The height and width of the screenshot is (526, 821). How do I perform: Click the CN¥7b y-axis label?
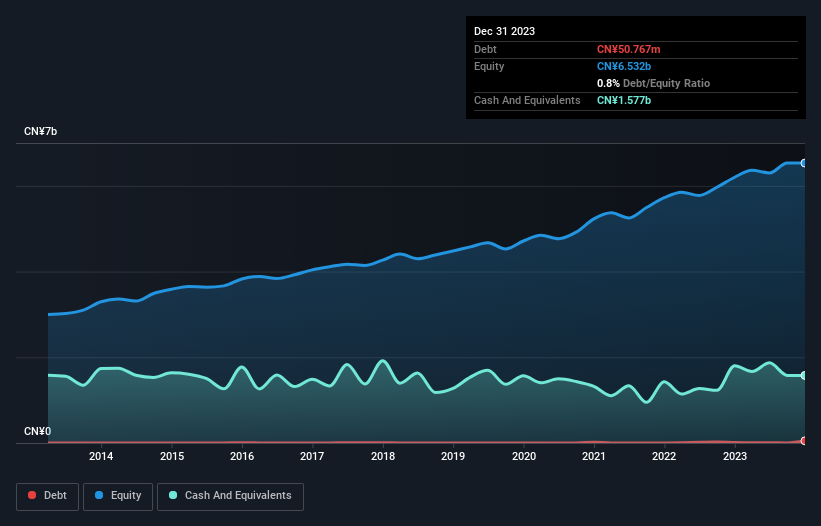pyautogui.click(x=40, y=131)
